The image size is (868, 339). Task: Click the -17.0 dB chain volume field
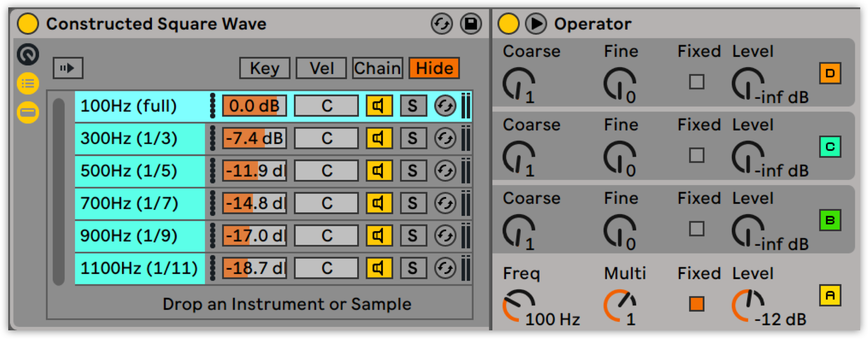255,236
